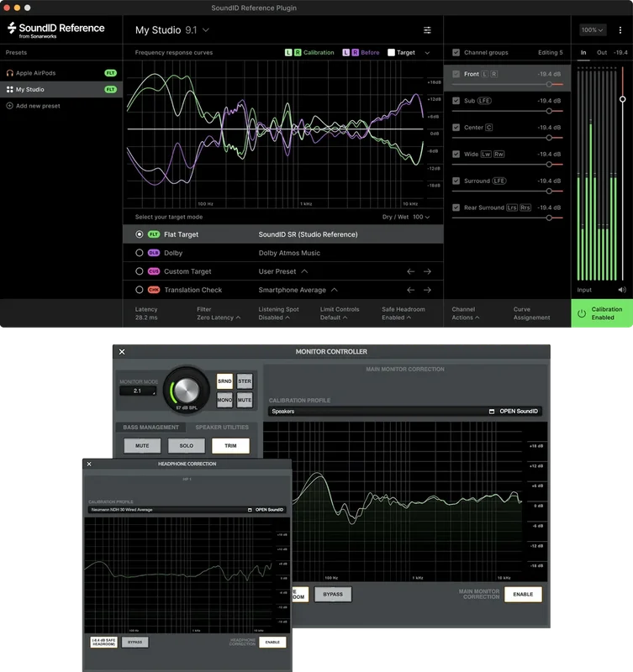Toggle the Center C channel checkbox

point(456,128)
